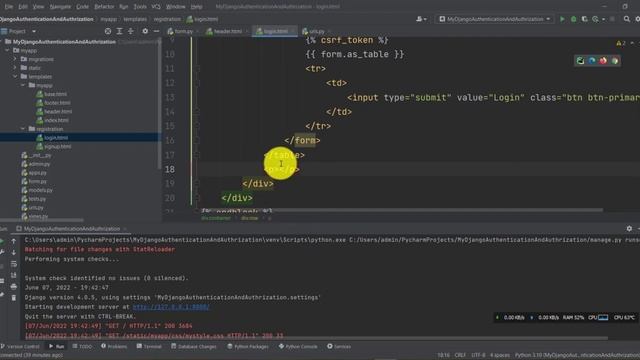Viewport: 640px width, 360px height.
Task: Collapse the registration folder
Action: pos(23,129)
